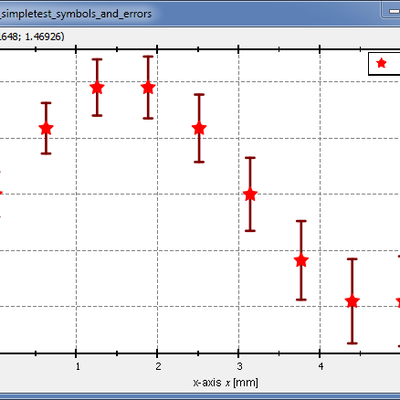Click the star data point near x=0.63
Image resolution: width=400 pixels, height=400 pixels.
pos(46,128)
